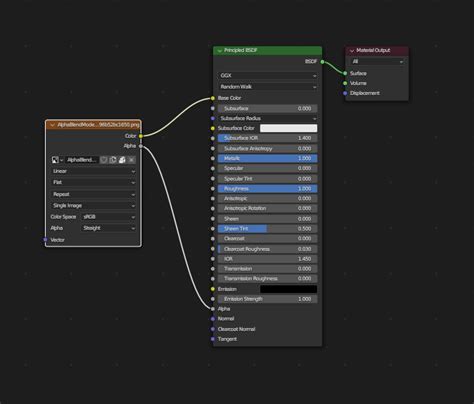Click the Material Output node title
Screen dimensions: 474x404
(373, 50)
